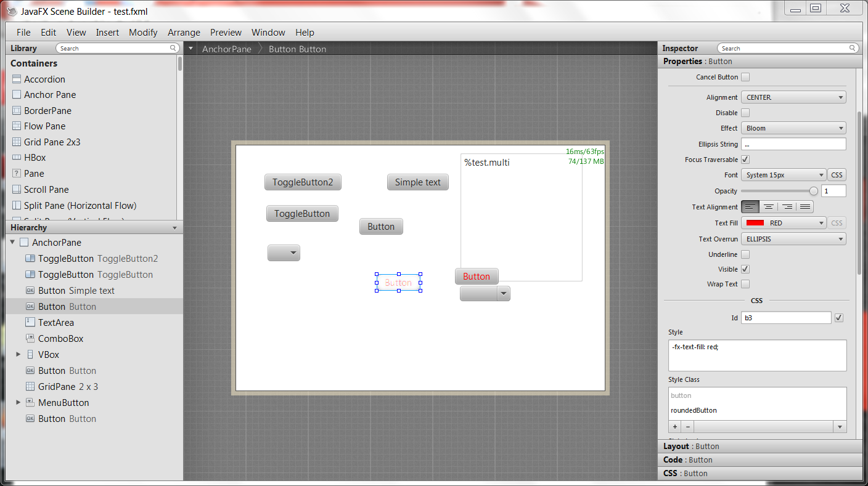Viewport: 868px width, 486px height.
Task: Click the TextArea icon in Hierarchy
Action: click(30, 322)
